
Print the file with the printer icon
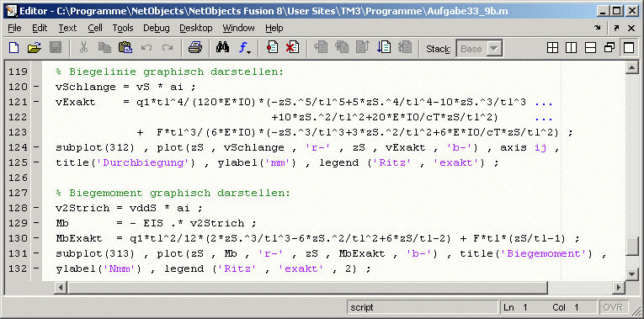tap(194, 48)
